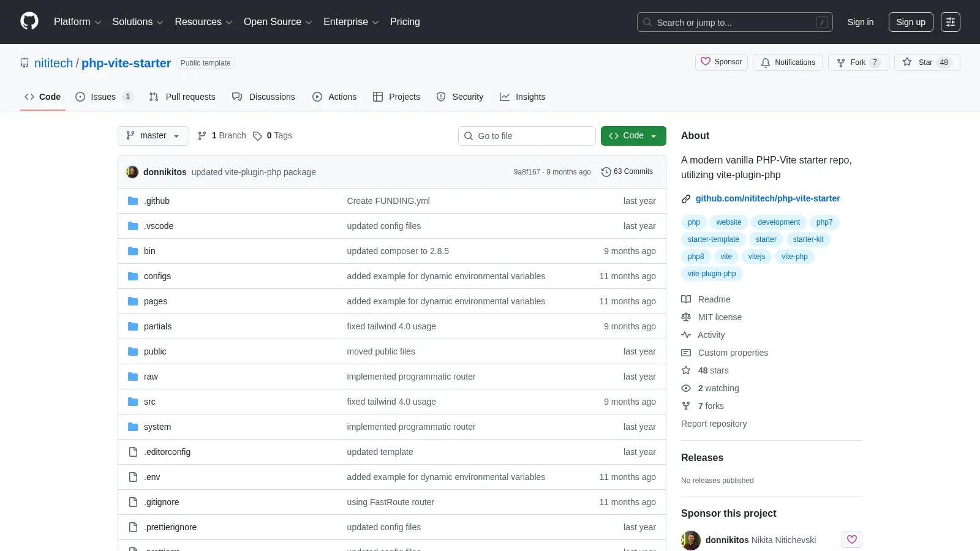Open the green Code dropdown
The height and width of the screenshot is (551, 980).
pyautogui.click(x=633, y=136)
